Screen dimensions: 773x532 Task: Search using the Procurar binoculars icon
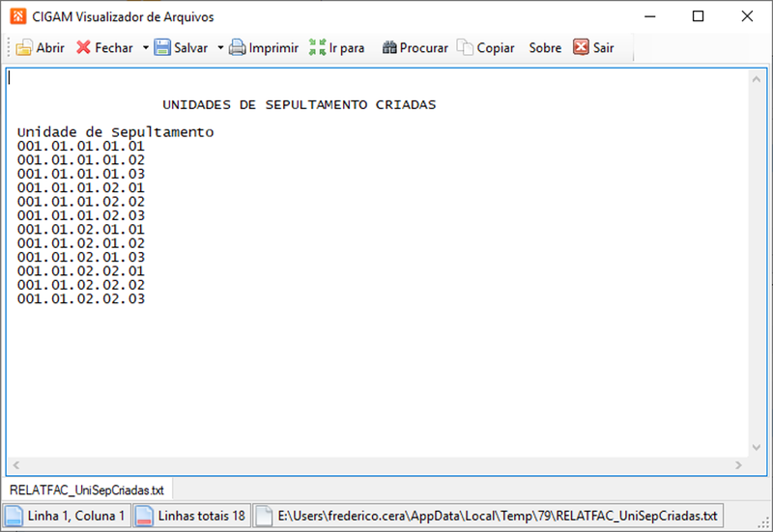point(389,47)
